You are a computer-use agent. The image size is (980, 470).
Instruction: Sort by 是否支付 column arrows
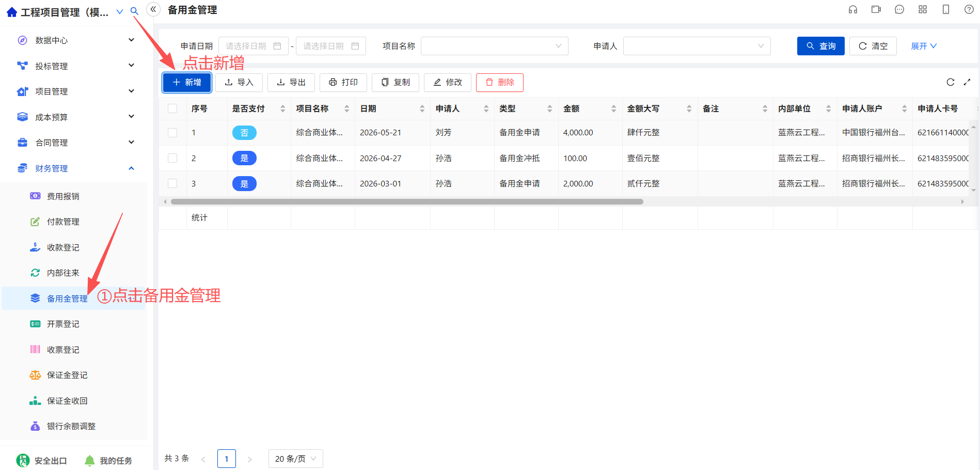[282, 108]
